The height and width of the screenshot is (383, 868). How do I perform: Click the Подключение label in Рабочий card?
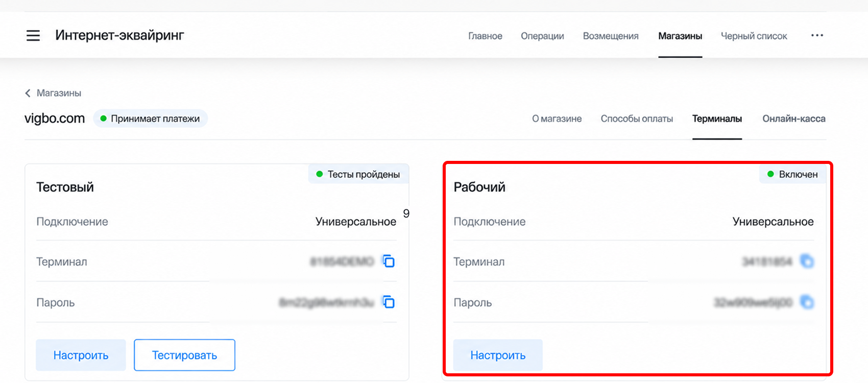(x=490, y=222)
